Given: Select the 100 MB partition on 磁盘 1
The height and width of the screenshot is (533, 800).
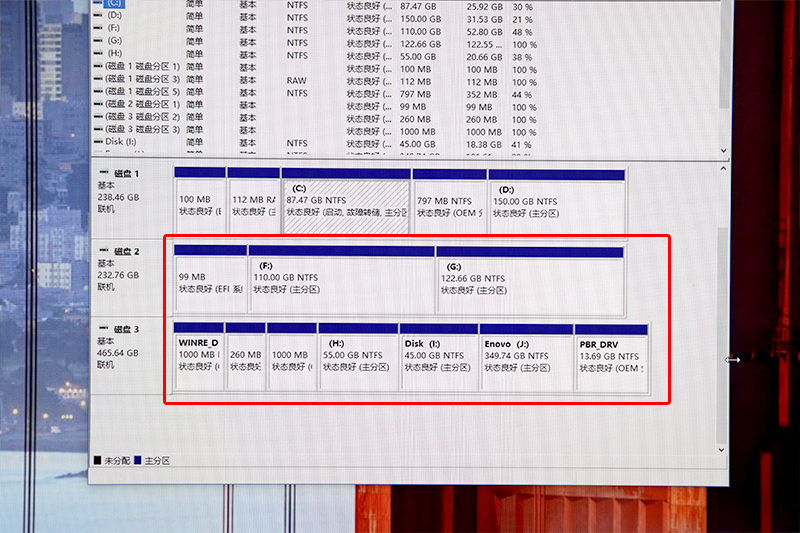Looking at the screenshot, I should 200,200.
